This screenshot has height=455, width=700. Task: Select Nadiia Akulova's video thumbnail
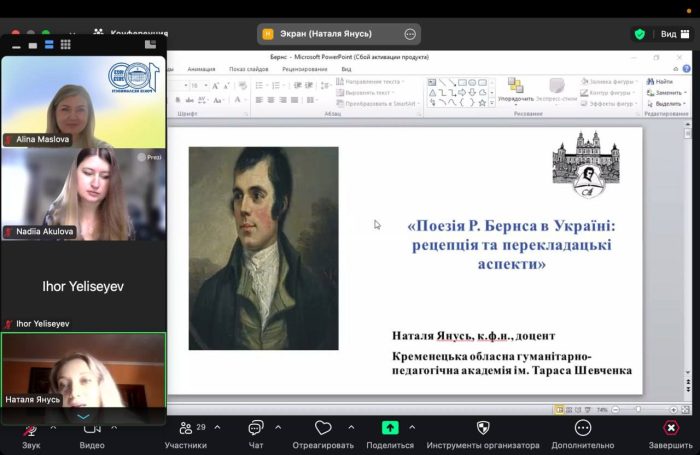83,193
